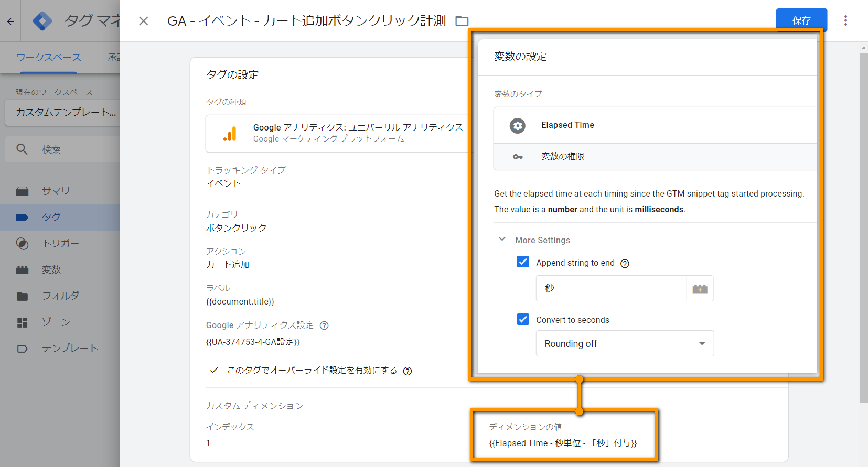Screen dimensions: 868x467
Task: Click help icon beside Google アナリティクス設定
Action: 324,325
